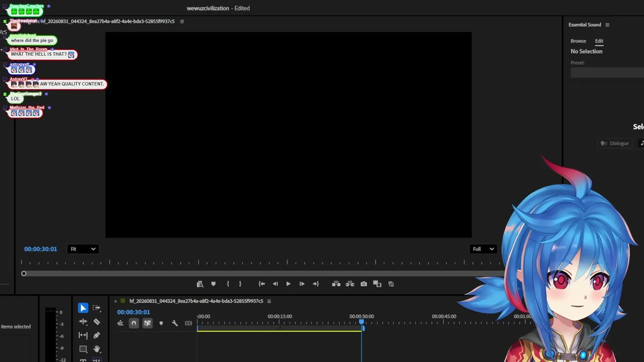Image resolution: width=644 pixels, height=362 pixels.
Task: Step forward one frame
Action: [302, 284]
